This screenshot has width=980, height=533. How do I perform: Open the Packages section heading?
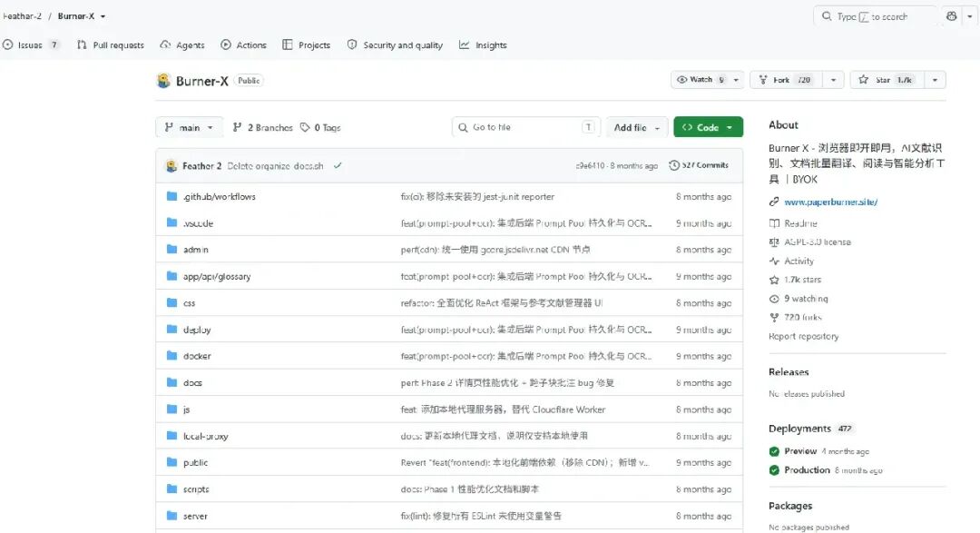pos(790,506)
